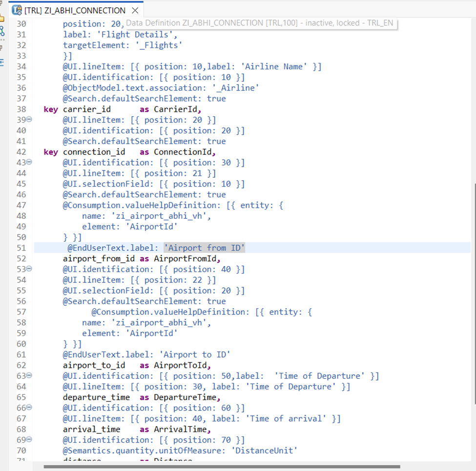Click the blue-green node hierarchy sidebar icon
476x471 pixels.
pyautogui.click(x=2, y=31)
